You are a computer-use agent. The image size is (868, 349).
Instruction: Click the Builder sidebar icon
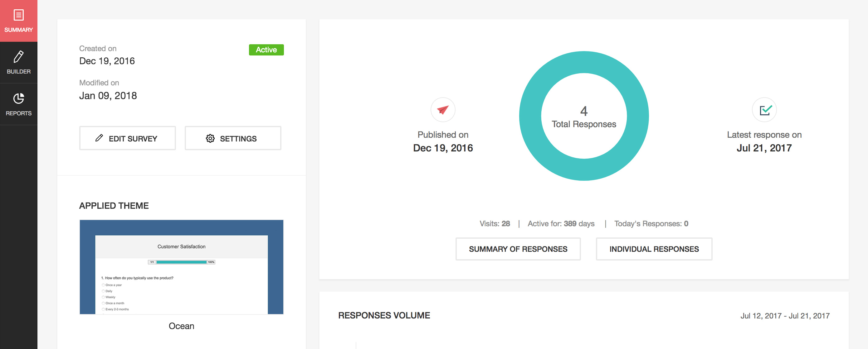click(19, 63)
